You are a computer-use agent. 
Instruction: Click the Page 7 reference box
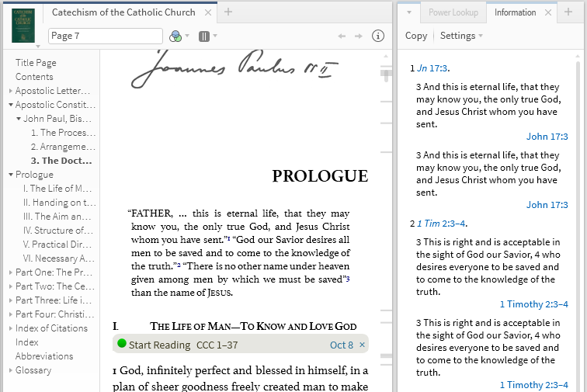(x=105, y=36)
